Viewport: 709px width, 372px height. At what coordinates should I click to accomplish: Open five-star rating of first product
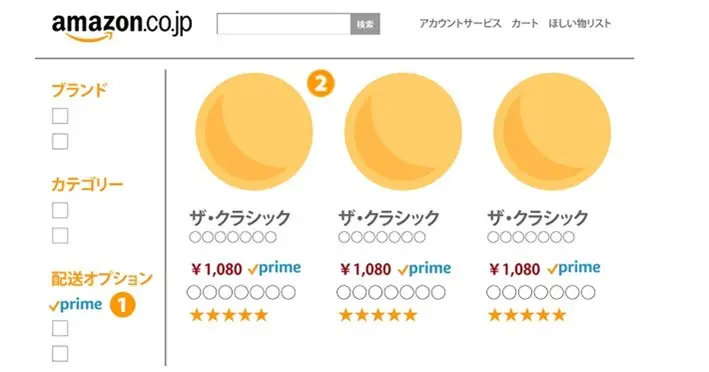coord(229,315)
